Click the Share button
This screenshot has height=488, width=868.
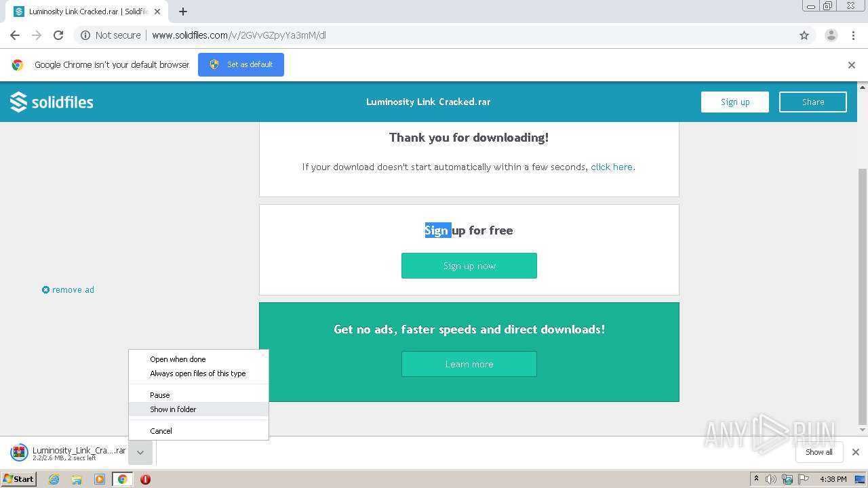813,102
